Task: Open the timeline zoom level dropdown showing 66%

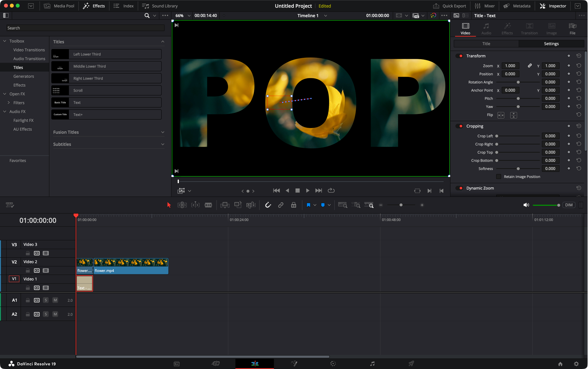Action: click(x=189, y=16)
